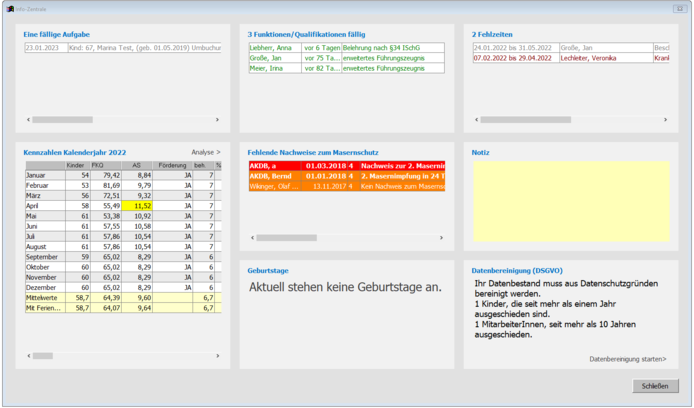Screen dimensions: 694x408
Task: Open the Analyse > link
Action: point(204,152)
